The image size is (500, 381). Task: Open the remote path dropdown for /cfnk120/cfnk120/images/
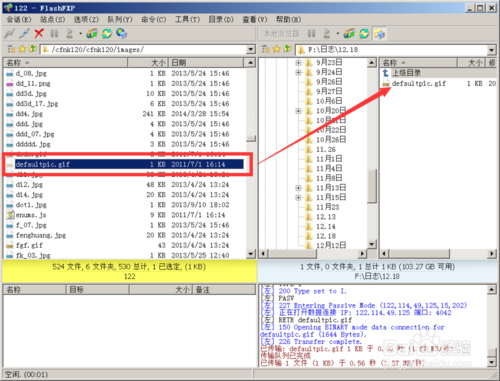[x=251, y=50]
